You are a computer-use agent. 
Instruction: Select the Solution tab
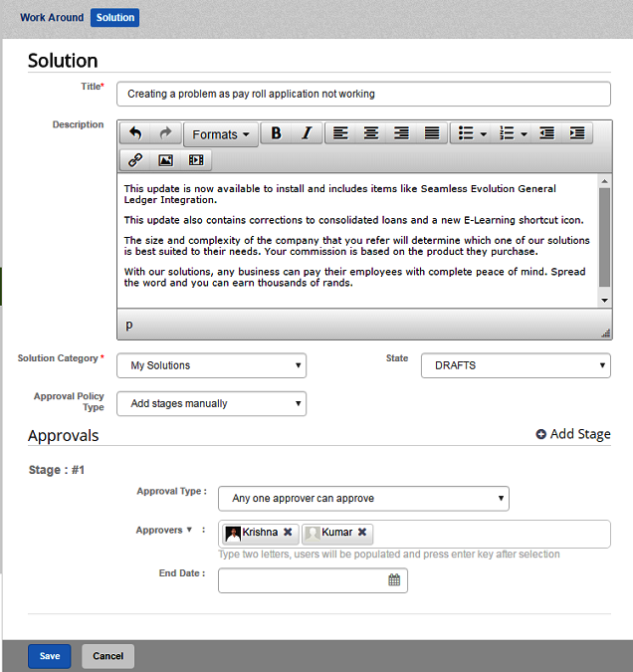click(x=114, y=18)
